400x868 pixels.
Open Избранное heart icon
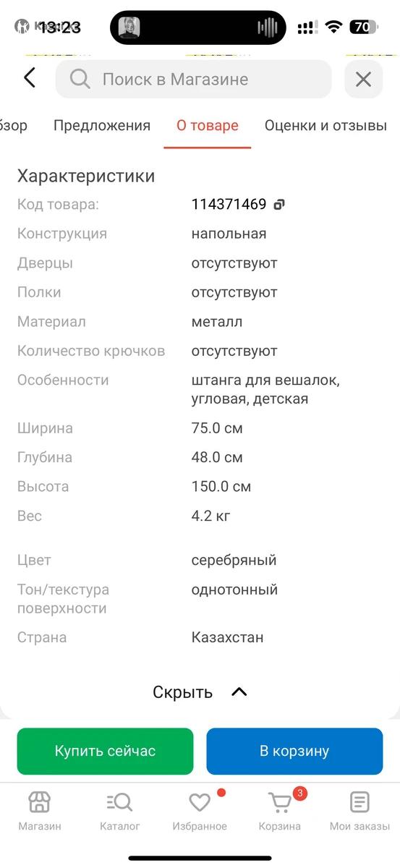pos(200,802)
